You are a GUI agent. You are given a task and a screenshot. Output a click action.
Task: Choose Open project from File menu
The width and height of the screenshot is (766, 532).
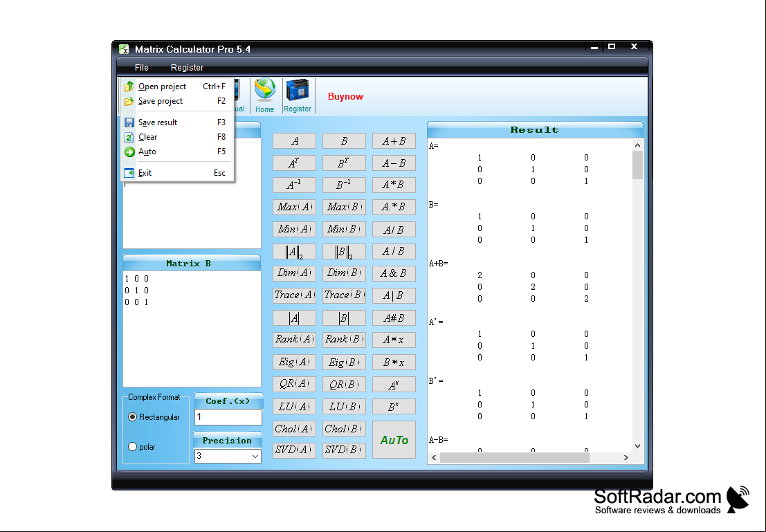pyautogui.click(x=176, y=86)
